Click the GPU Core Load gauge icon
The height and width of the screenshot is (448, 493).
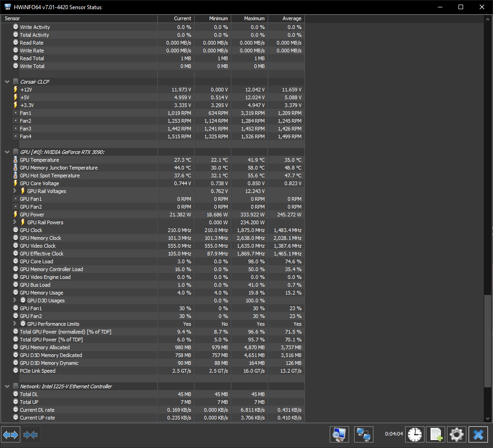click(x=16, y=261)
